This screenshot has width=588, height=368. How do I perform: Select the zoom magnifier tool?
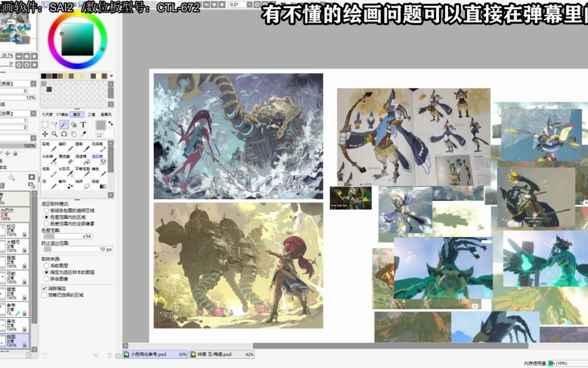[54, 134]
